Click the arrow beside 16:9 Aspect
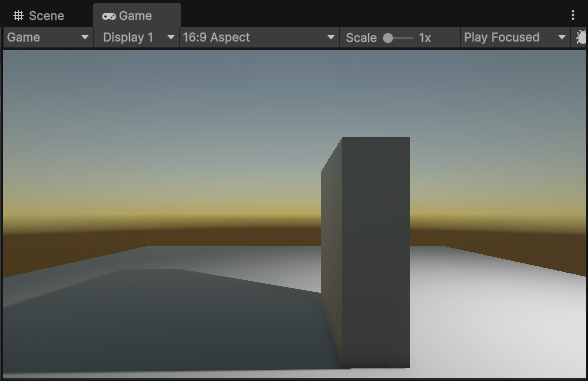Viewport: 588px width, 381px height. [x=330, y=38]
